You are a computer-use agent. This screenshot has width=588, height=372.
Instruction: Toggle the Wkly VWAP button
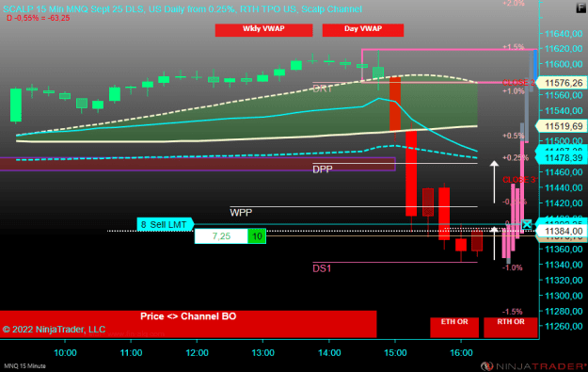click(263, 30)
